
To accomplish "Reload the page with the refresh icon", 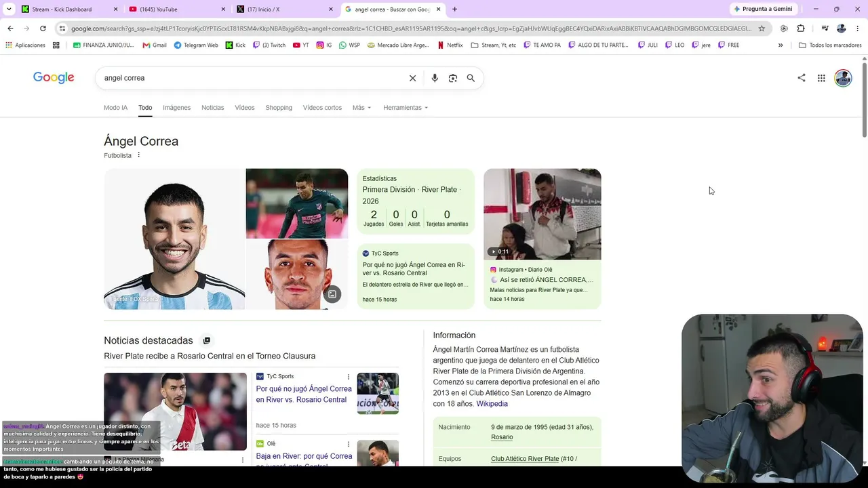I will point(43,28).
